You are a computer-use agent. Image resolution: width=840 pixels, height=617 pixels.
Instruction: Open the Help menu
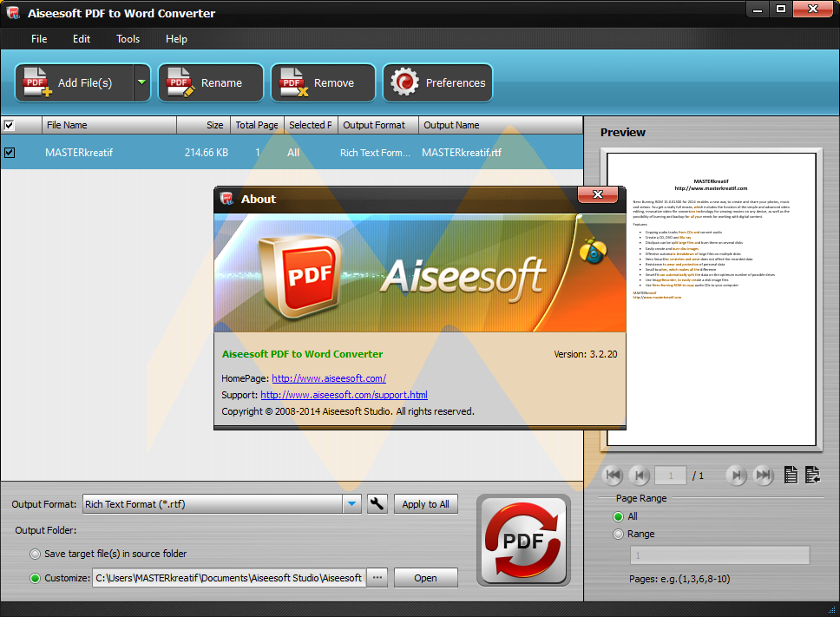[x=176, y=39]
